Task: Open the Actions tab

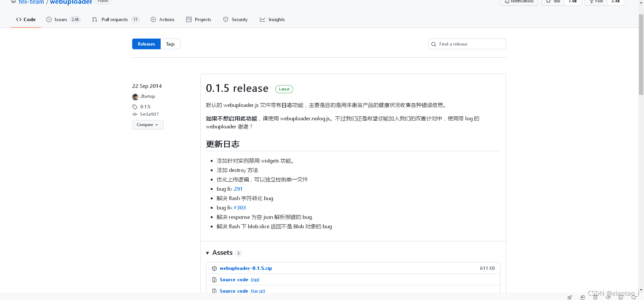Action: click(x=162, y=19)
